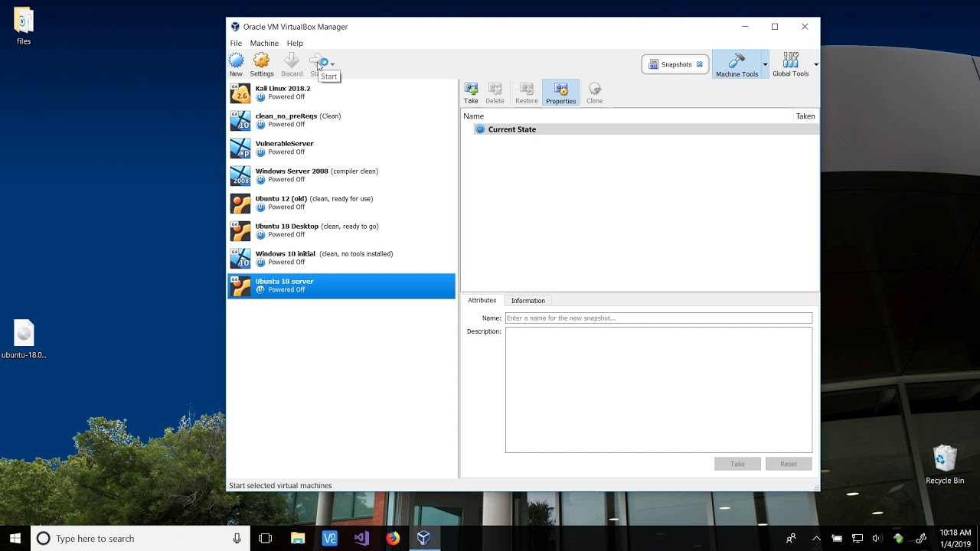
Task: Open the Help menu
Action: [295, 44]
